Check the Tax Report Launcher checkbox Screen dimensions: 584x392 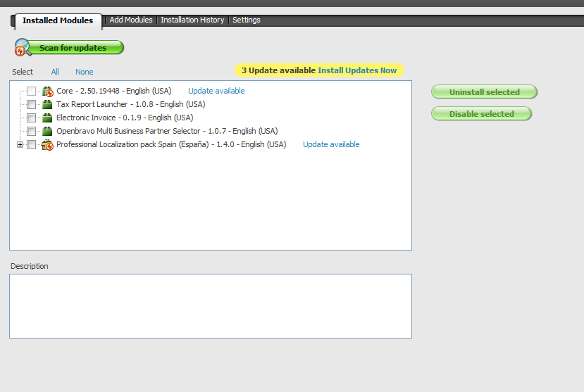click(31, 104)
